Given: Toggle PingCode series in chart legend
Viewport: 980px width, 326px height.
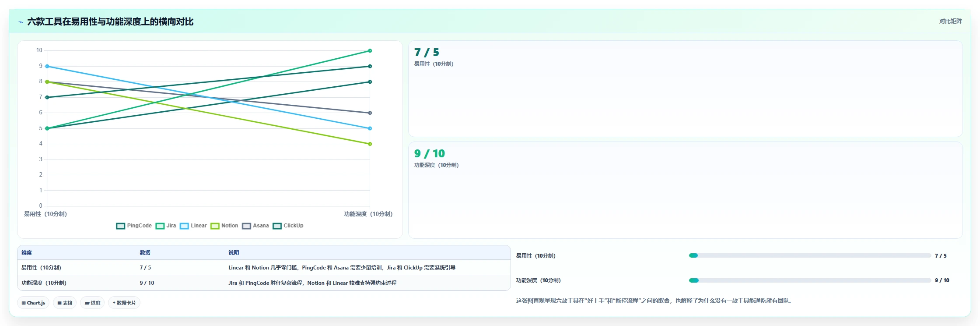Looking at the screenshot, I should pyautogui.click(x=134, y=226).
